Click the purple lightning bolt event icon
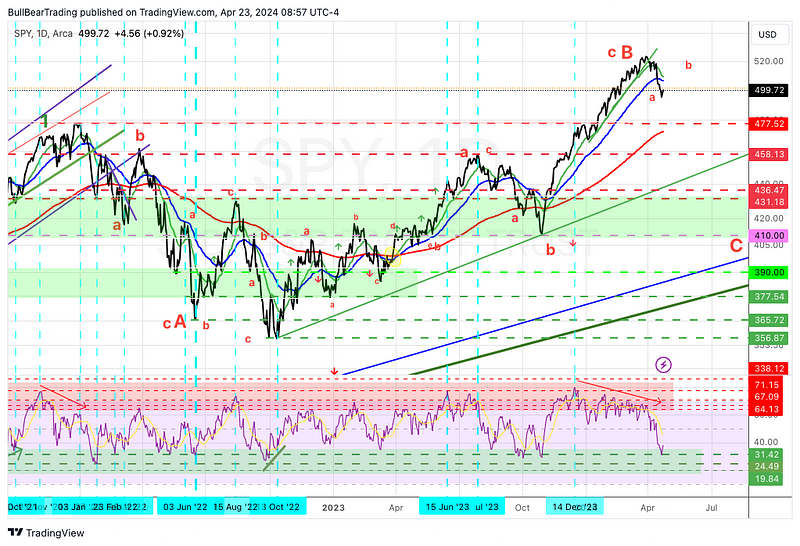Viewport: 800px width, 546px height. 663,364
